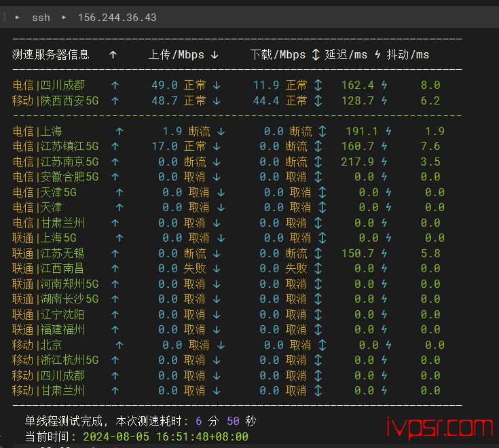
Task: Select the 联通|河南郑州5G server row
Action: [x=226, y=284]
